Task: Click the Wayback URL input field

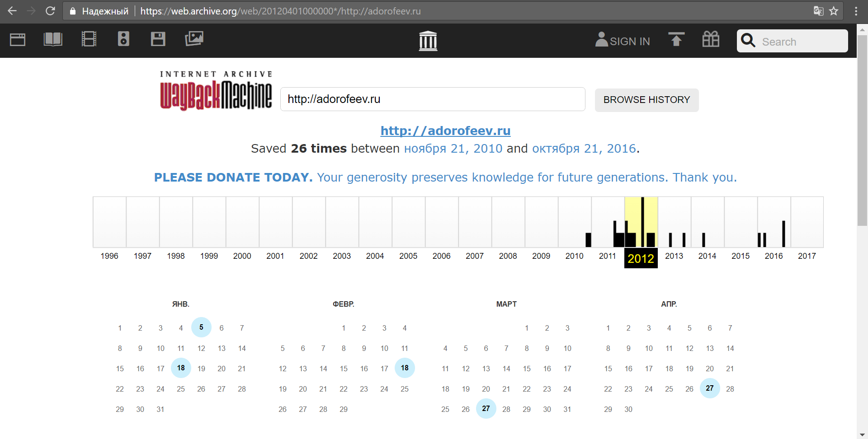Action: [433, 99]
